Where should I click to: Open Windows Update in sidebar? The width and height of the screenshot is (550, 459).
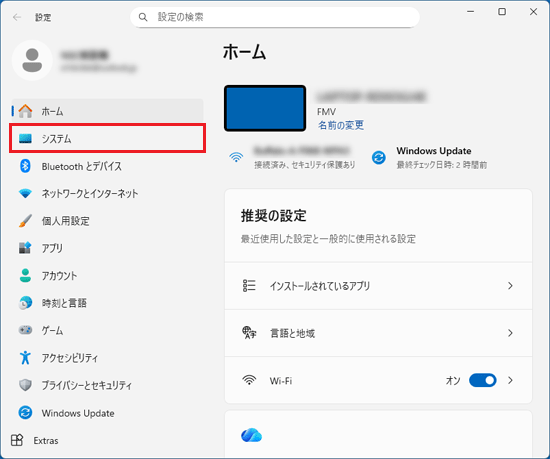pos(107,413)
